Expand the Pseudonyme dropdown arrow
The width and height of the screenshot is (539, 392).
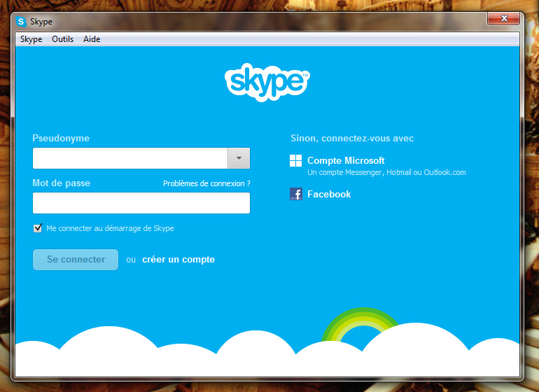[239, 158]
